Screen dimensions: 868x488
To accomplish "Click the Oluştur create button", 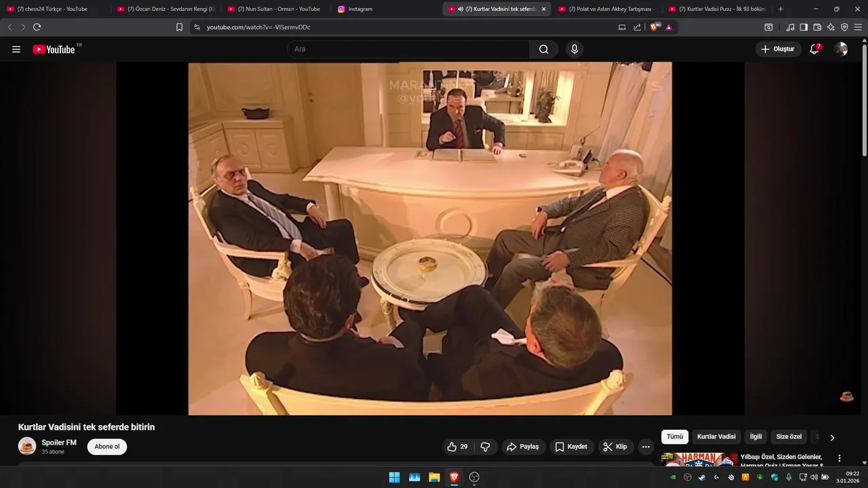I will coord(778,49).
